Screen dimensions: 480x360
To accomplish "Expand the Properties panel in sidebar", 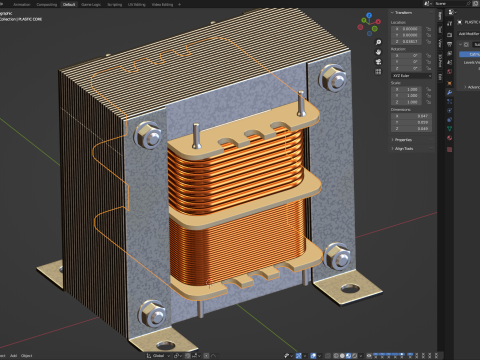I will pyautogui.click(x=402, y=140).
